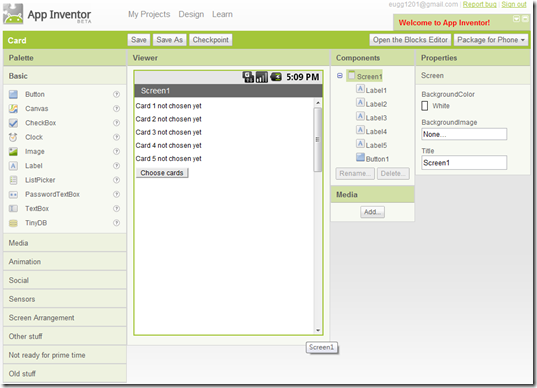
Task: Expand the Screen Arrangement palette section
Action: point(65,318)
